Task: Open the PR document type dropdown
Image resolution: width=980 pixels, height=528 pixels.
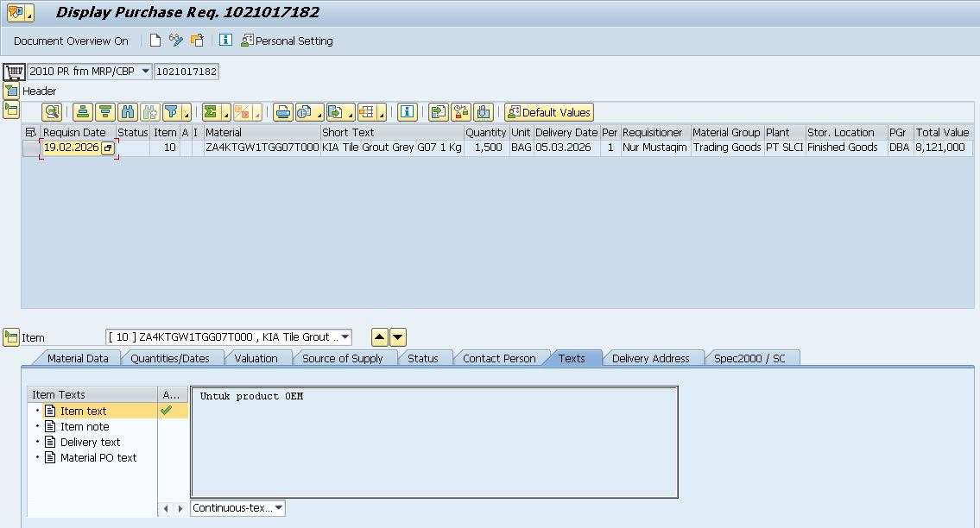Action: pos(144,72)
